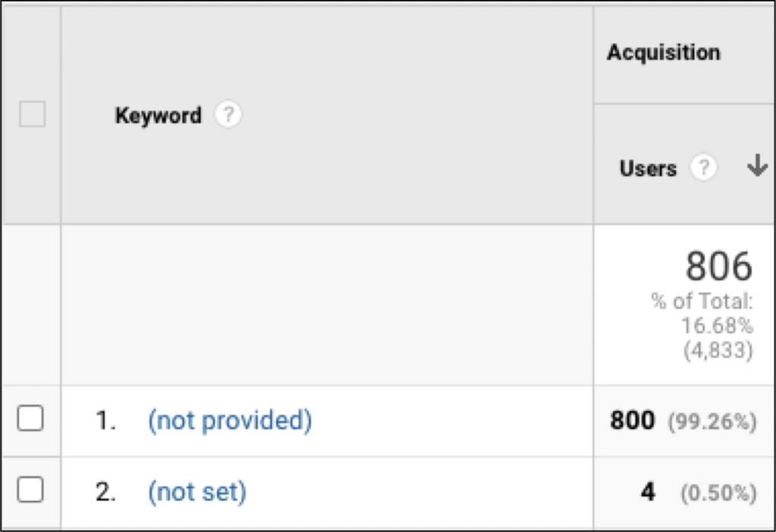Image resolution: width=776 pixels, height=532 pixels.
Task: Click the row number 1. label
Action: click(x=105, y=421)
